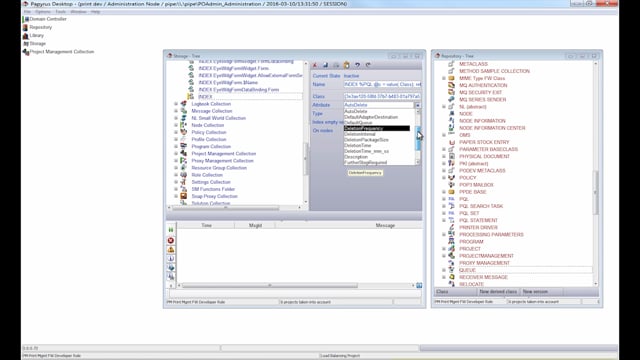Click the Class input field
This screenshot has width=640, height=360.
pyautogui.click(x=382, y=97)
